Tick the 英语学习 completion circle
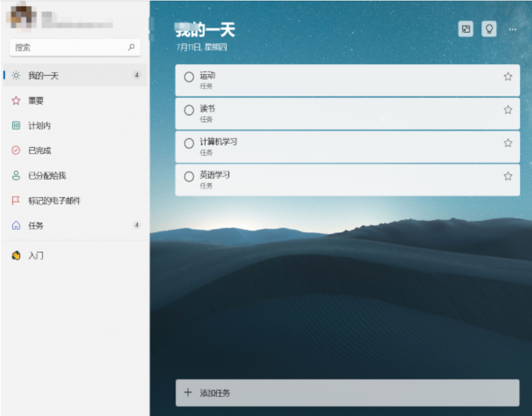 (x=189, y=176)
